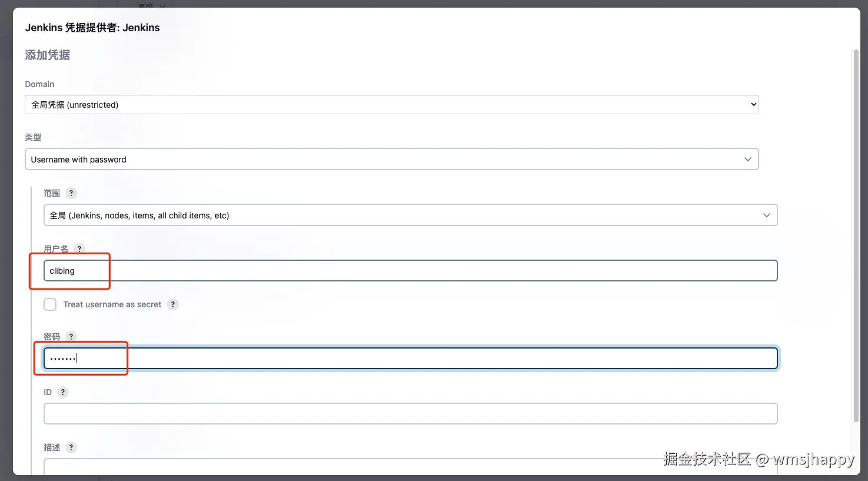This screenshot has height=481, width=868.
Task: Click the 'Treat username as secret' label text
Action: (x=112, y=304)
